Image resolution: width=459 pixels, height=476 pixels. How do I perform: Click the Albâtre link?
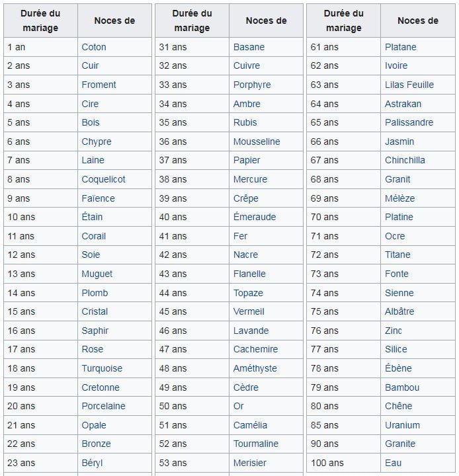point(399,311)
